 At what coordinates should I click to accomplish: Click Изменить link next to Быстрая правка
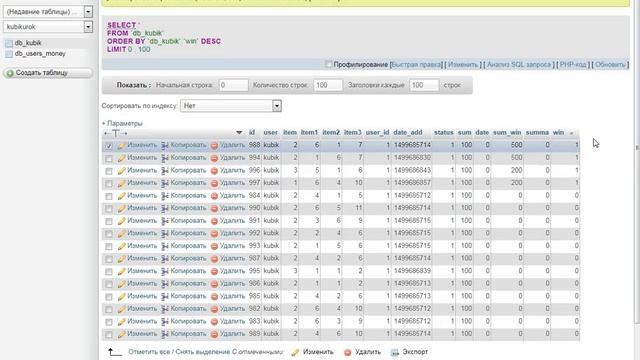463,64
